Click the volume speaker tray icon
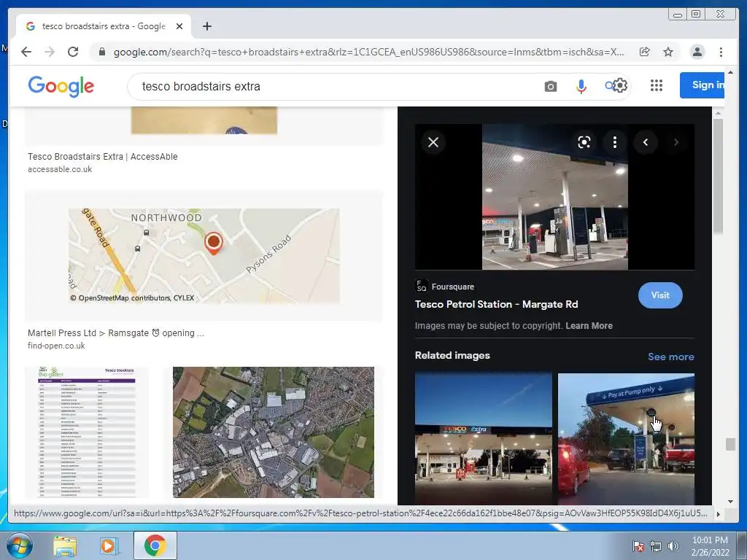The width and height of the screenshot is (747, 560). click(673, 546)
